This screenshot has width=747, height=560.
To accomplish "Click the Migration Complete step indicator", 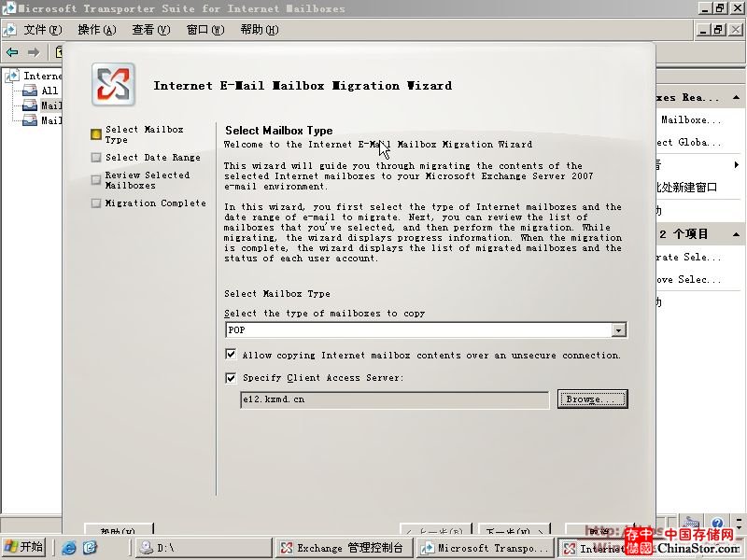I will pyautogui.click(x=96, y=203).
